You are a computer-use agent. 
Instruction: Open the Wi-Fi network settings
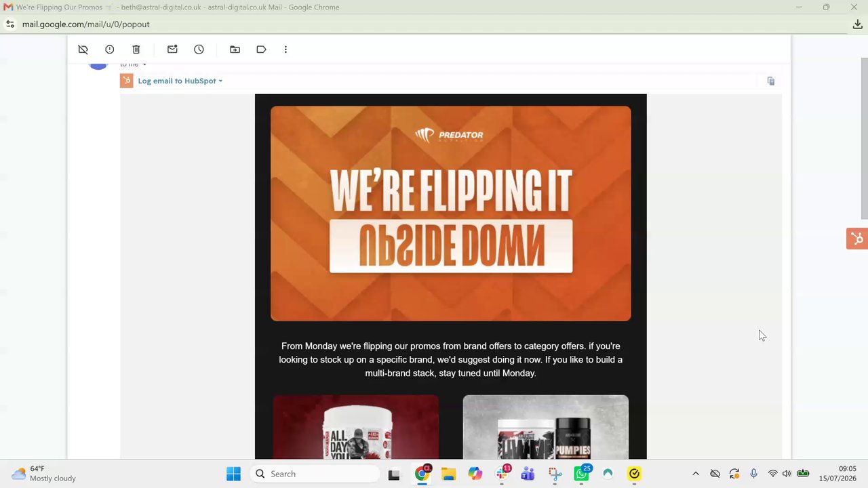tap(772, 474)
